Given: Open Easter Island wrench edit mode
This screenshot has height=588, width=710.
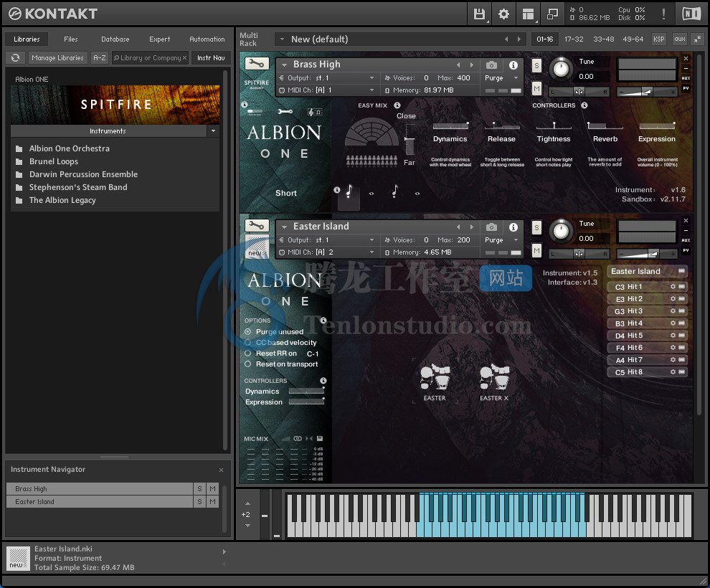Looking at the screenshot, I should (257, 225).
